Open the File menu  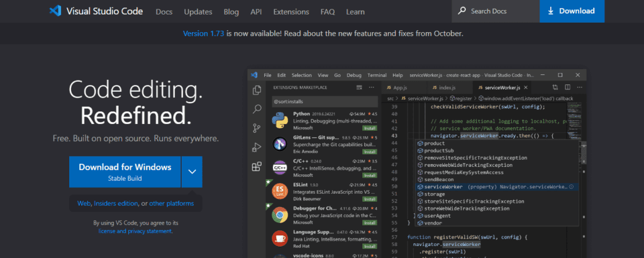267,75
